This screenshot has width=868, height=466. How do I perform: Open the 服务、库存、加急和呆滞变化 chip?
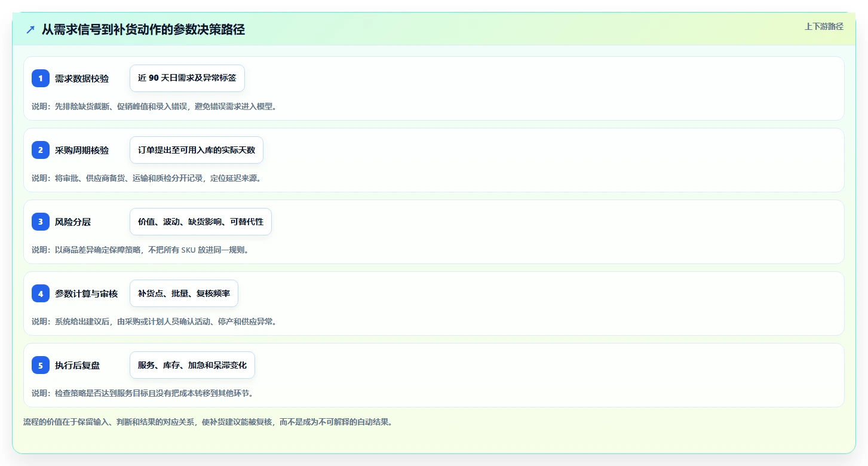pos(192,365)
